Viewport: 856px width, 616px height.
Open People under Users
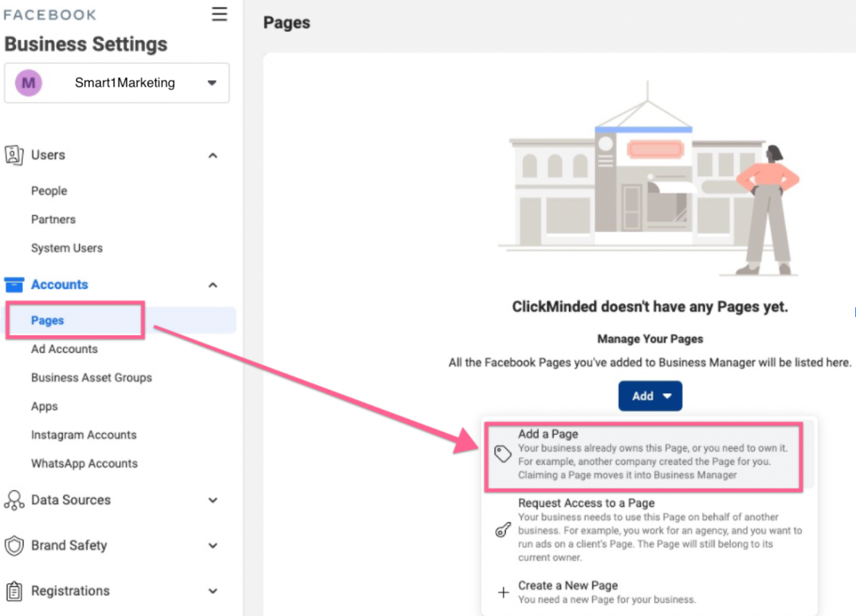click(49, 191)
